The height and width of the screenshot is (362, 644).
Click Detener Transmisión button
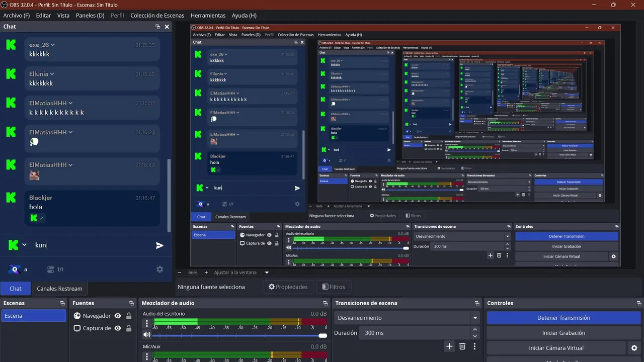[x=563, y=318]
